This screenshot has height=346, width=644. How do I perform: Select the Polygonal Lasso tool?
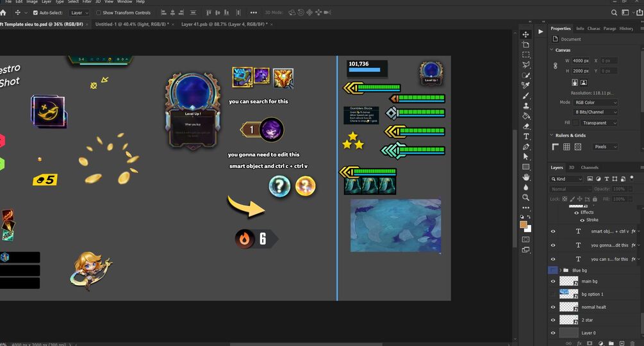(x=525, y=65)
